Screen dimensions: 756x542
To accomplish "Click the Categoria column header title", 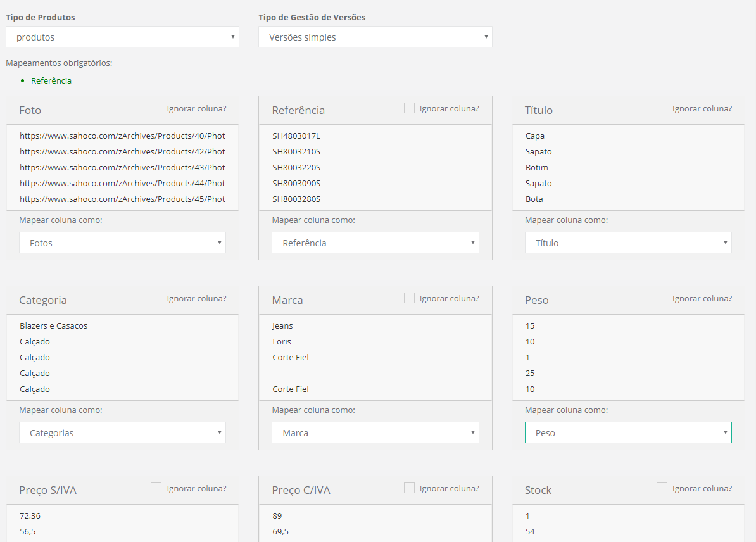I will 43,300.
